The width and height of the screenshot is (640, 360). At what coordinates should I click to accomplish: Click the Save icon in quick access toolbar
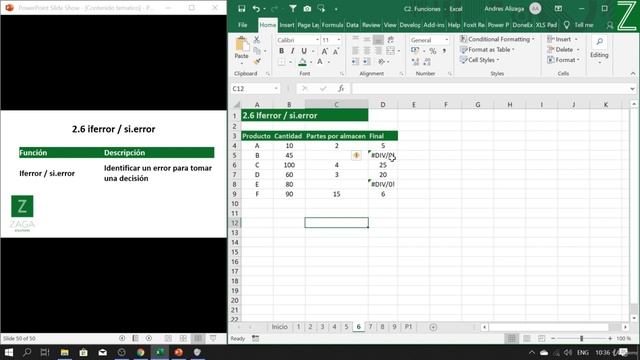[x=242, y=9]
